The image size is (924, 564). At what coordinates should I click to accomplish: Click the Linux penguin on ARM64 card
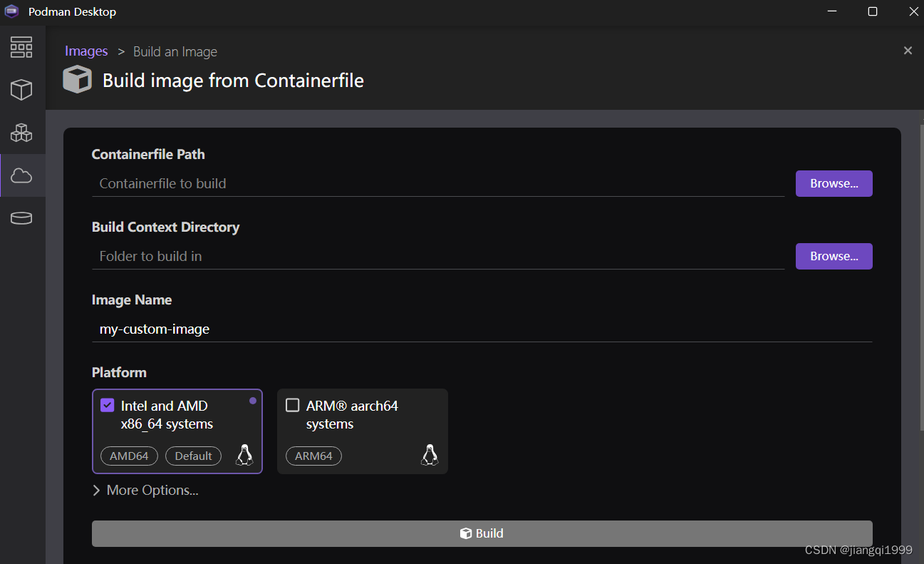pyautogui.click(x=430, y=455)
